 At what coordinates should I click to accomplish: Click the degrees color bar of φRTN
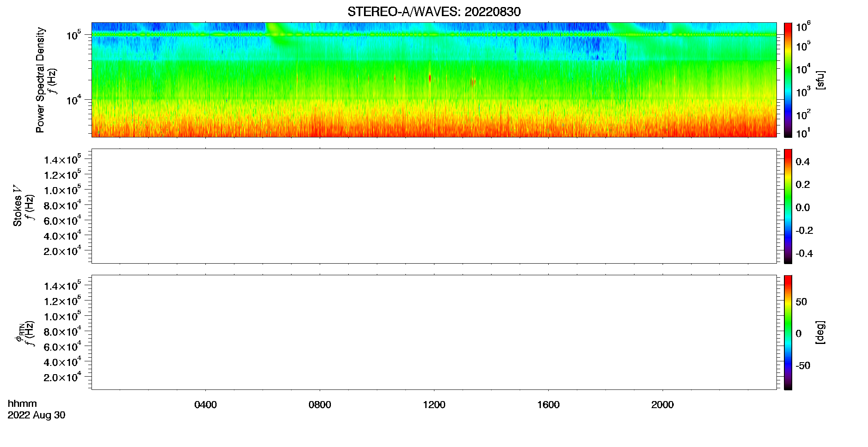click(x=788, y=332)
